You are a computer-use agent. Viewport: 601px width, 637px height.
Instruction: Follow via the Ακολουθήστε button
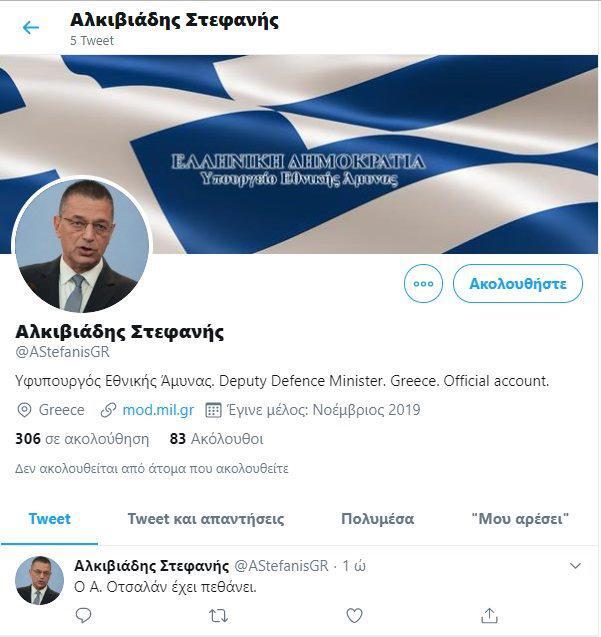tap(518, 284)
